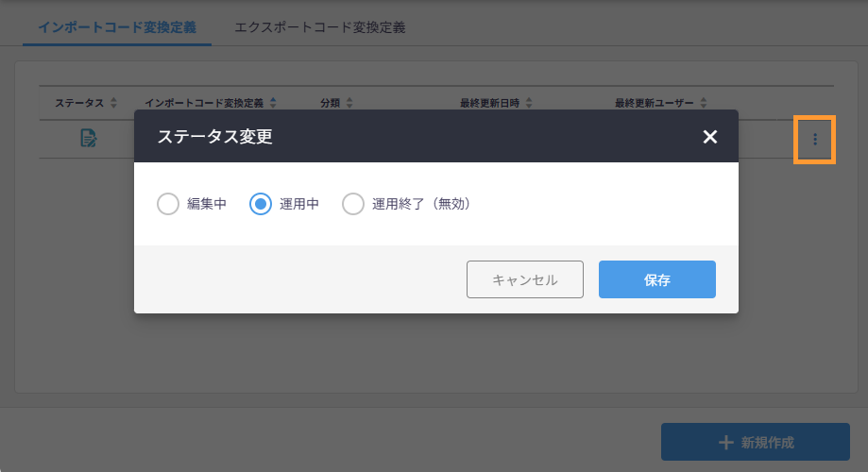This screenshot has height=472, width=868.
Task: Select the 運用中 radio option
Action: click(x=260, y=204)
